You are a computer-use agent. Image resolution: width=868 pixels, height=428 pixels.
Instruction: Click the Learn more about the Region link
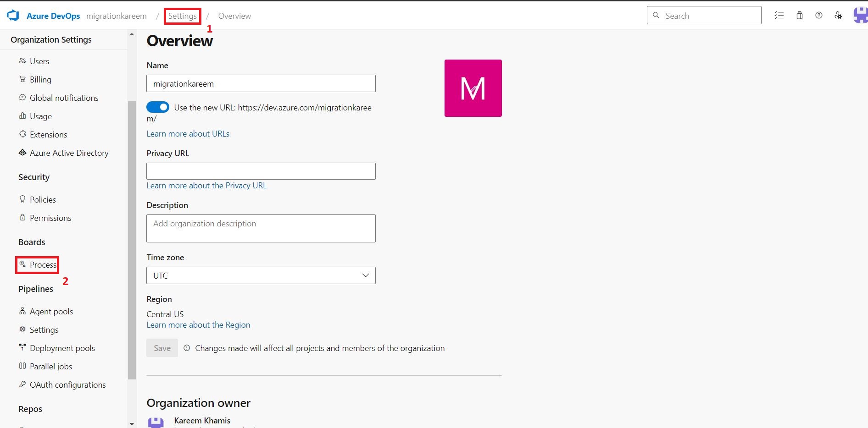(x=198, y=324)
